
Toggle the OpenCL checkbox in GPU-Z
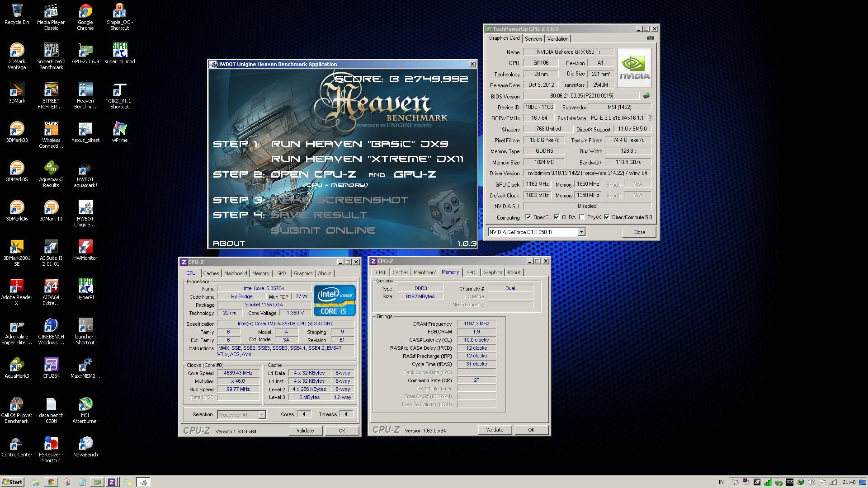528,217
